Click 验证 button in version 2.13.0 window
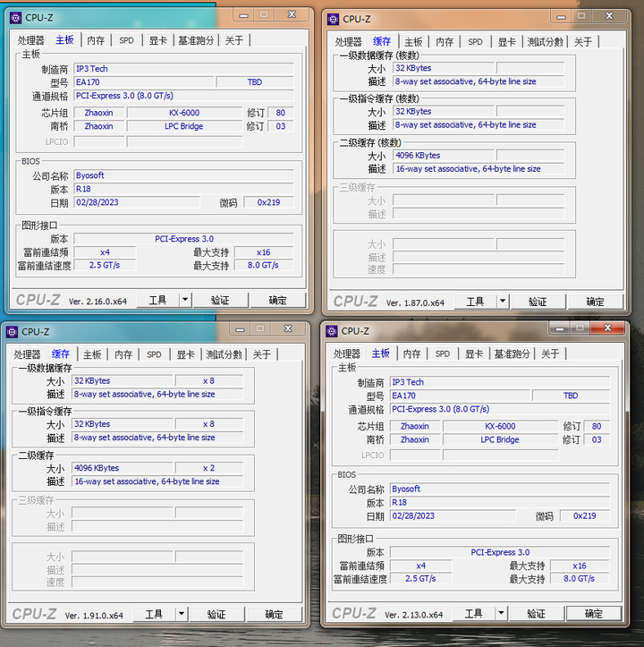The height and width of the screenshot is (647, 644). (537, 614)
